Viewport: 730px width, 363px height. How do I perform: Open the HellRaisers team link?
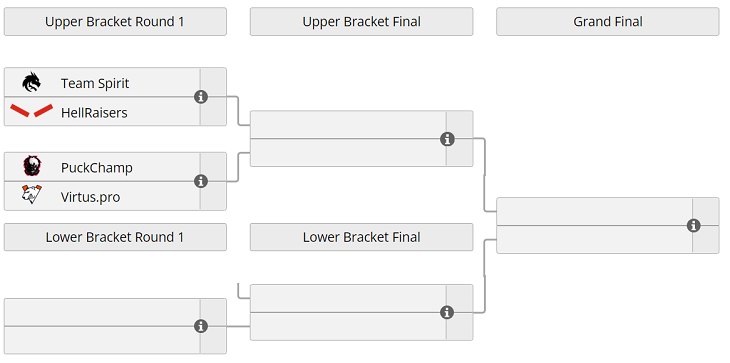coord(94,112)
